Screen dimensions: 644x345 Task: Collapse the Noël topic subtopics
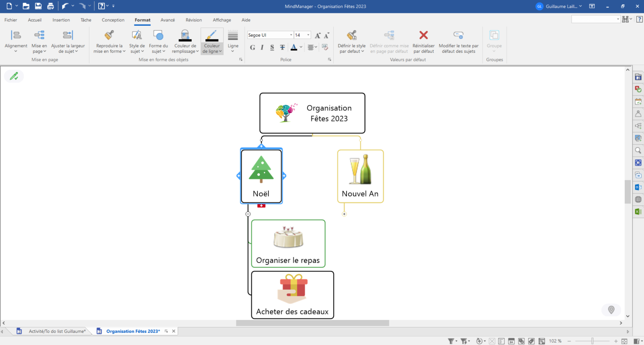point(248,214)
